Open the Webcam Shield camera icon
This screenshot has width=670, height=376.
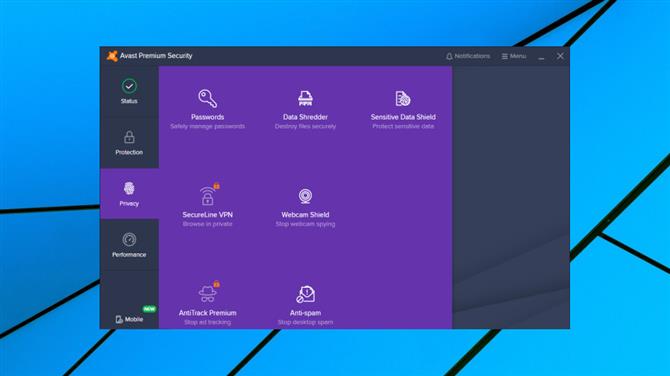coord(305,196)
